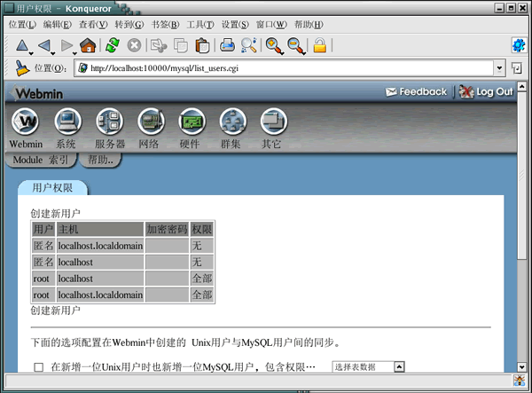Increase font size zoom-in icon
Image resolution: width=532 pixels, height=393 pixels.
(x=274, y=46)
